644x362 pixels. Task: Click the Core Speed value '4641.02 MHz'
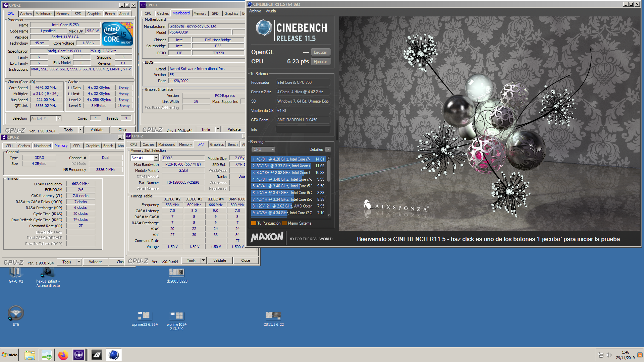click(x=46, y=87)
